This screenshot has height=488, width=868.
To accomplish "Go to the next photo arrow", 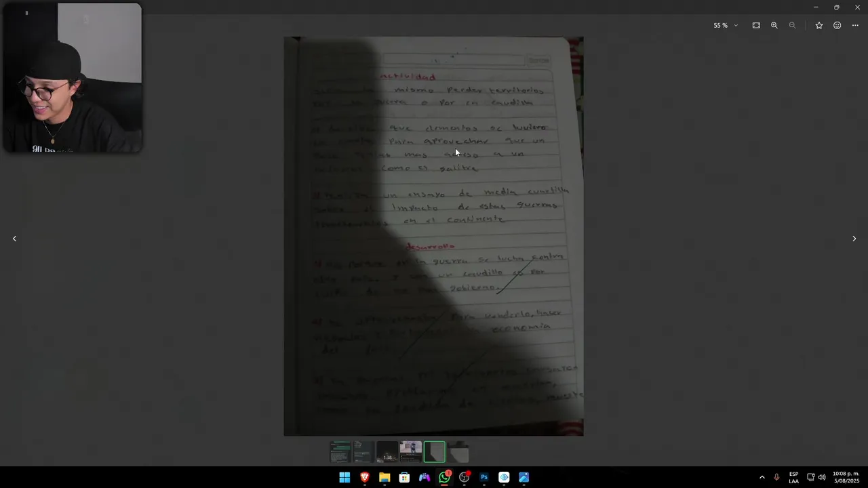I will point(854,239).
